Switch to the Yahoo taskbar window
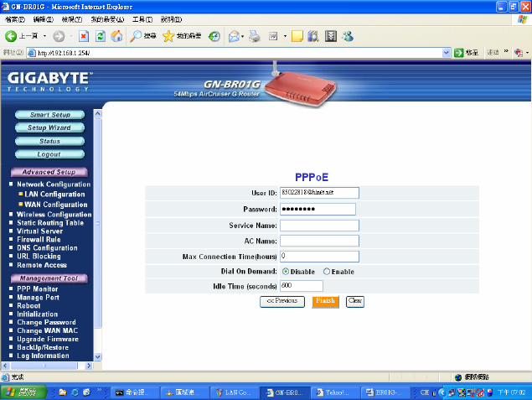The image size is (532, 400). tap(334, 392)
